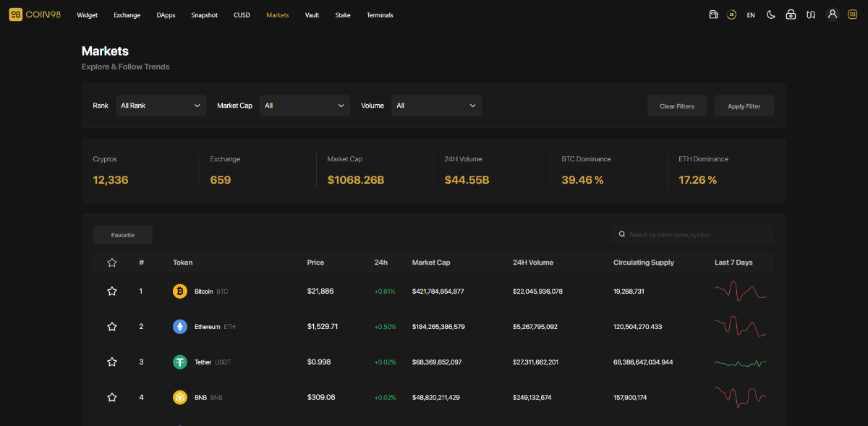Sort by Market Cap column header

pyautogui.click(x=431, y=263)
